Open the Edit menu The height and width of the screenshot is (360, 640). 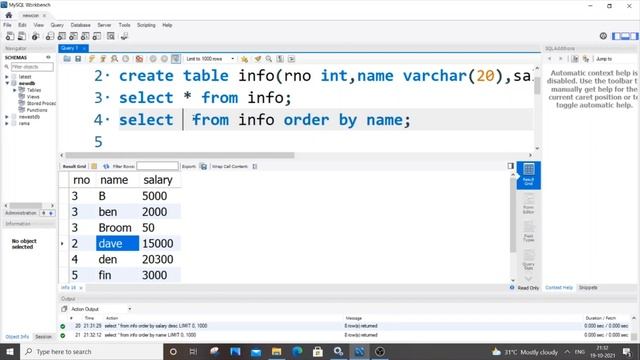click(22, 25)
